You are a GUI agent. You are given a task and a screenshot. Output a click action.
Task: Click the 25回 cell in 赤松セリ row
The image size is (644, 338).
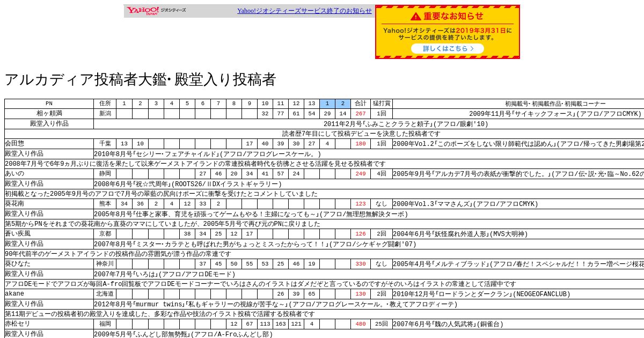click(x=381, y=324)
